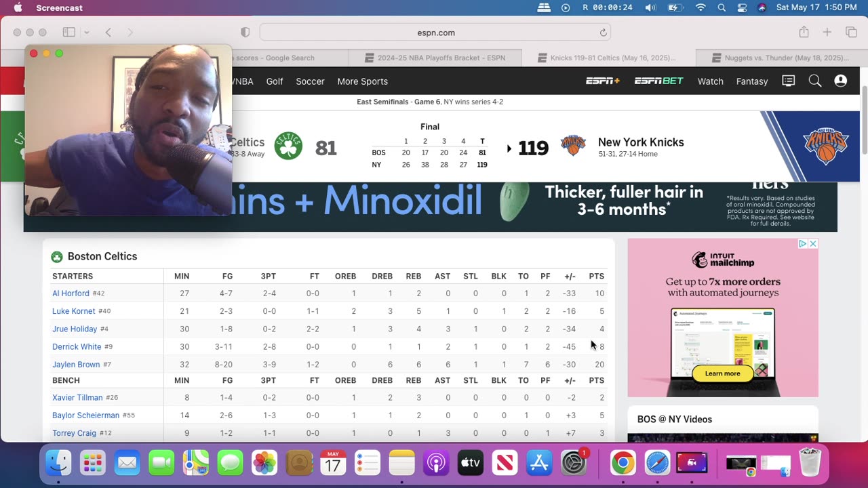
Task: Open the Watch link
Action: click(x=710, y=81)
